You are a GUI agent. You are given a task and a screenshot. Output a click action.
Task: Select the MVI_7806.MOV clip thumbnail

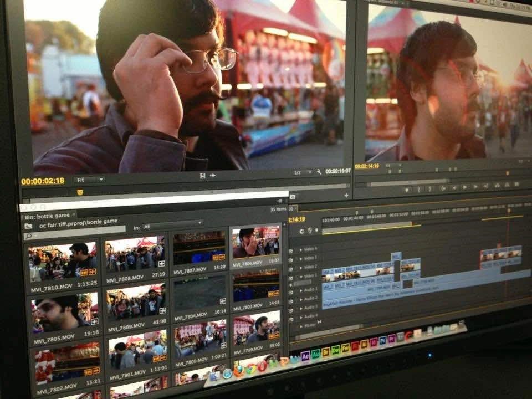point(256,243)
